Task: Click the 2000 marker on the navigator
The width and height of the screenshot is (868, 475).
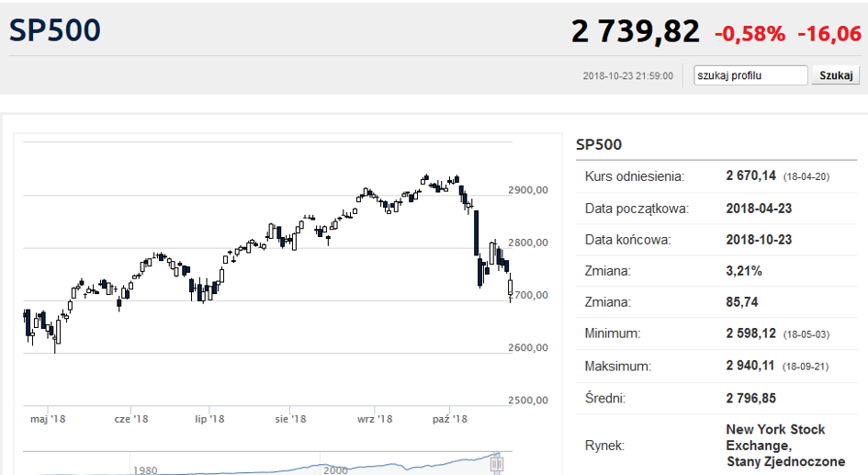Action: point(335,470)
